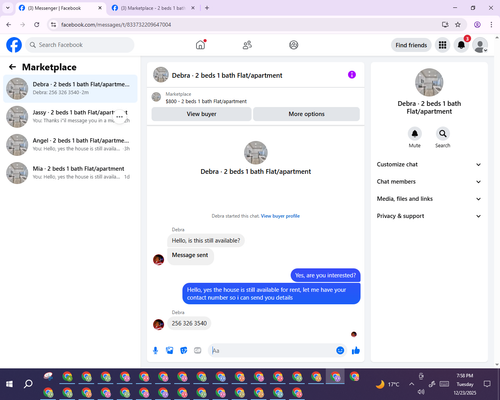
Task: Click the message '256 326 3540'
Action: (189, 323)
